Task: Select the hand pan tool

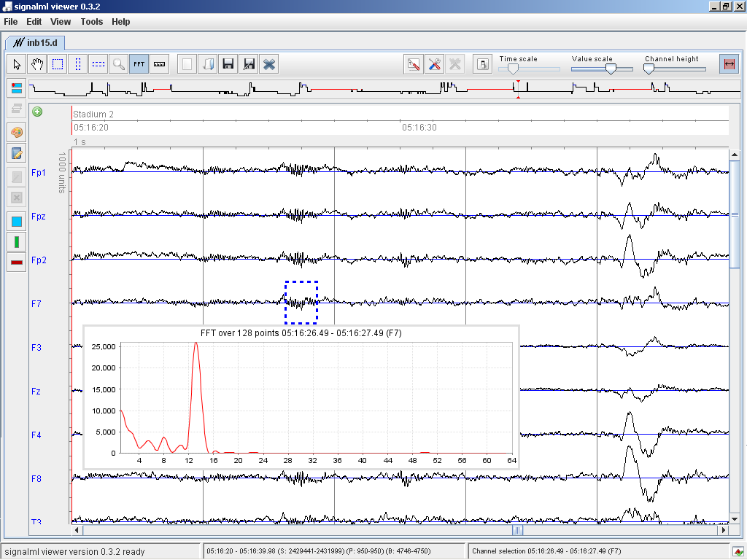Action: coord(37,64)
